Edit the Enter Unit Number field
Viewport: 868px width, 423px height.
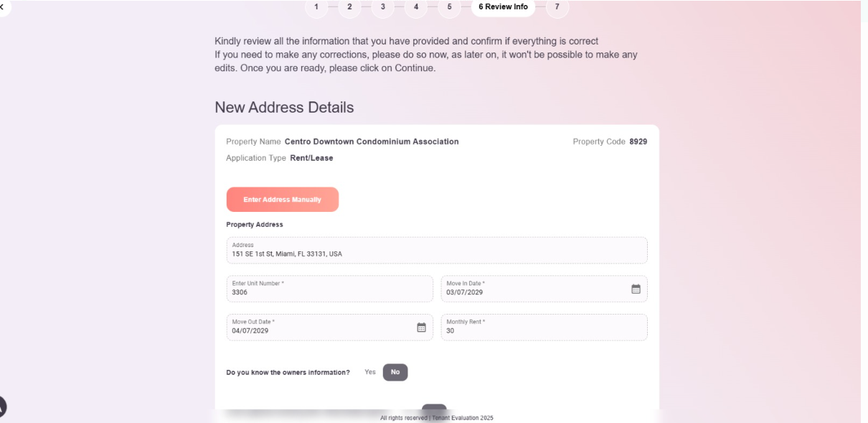click(330, 289)
